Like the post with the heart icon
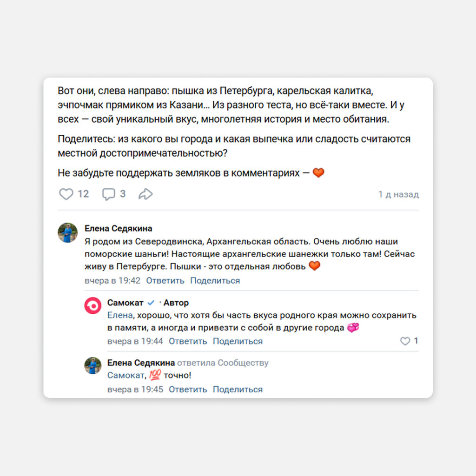Image resolution: width=476 pixels, height=476 pixels. [x=66, y=194]
